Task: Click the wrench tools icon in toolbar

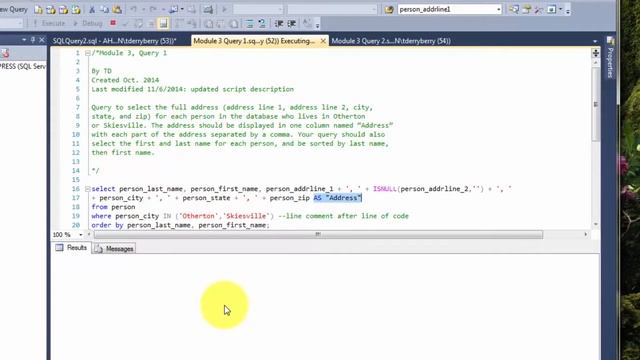Action: [539, 9]
